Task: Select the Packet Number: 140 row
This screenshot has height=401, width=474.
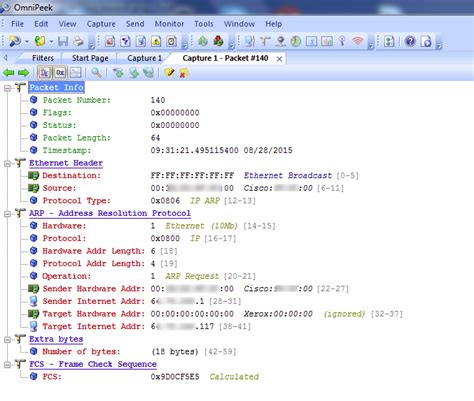Action: tap(98, 100)
